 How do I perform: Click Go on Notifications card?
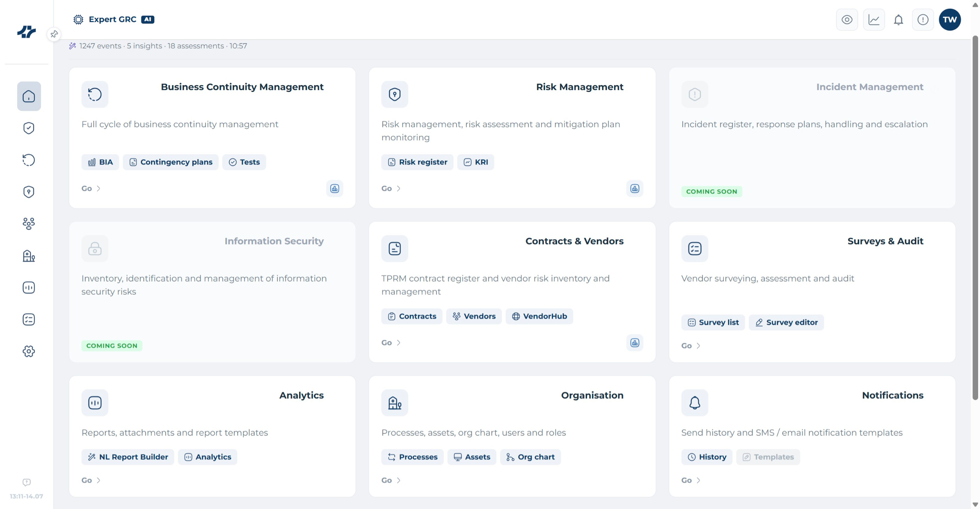(691, 480)
